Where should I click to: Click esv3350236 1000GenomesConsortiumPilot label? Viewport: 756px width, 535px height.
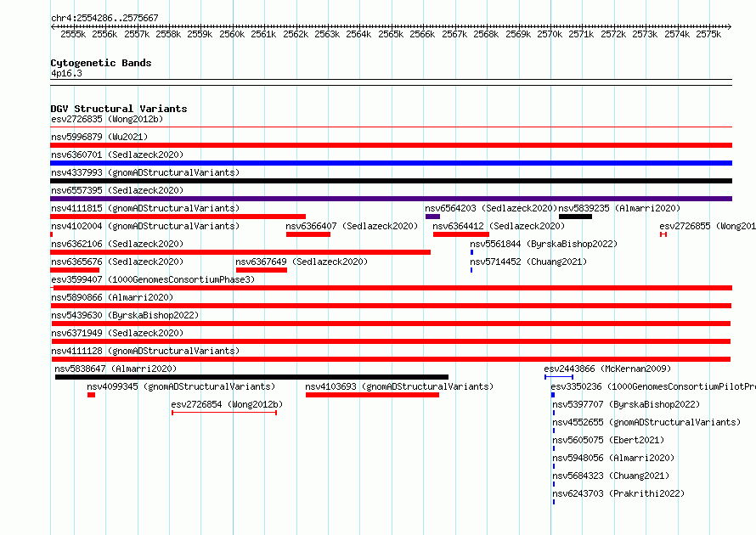[x=653, y=386]
